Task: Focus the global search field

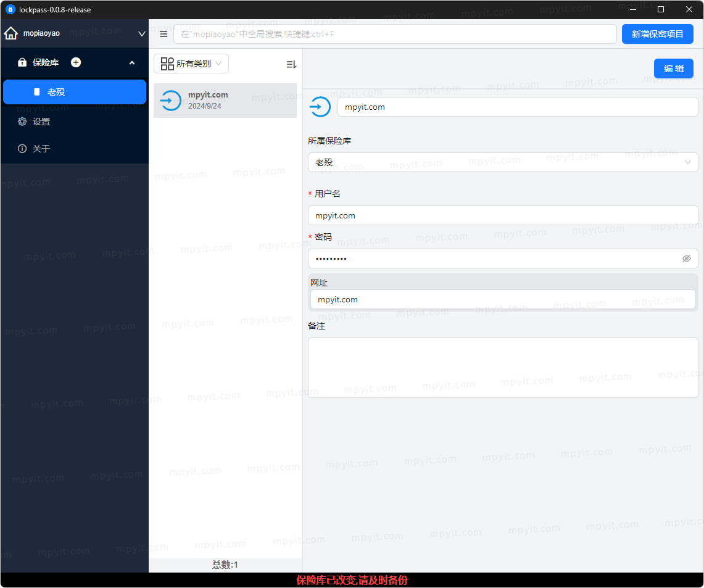Action: pos(395,34)
